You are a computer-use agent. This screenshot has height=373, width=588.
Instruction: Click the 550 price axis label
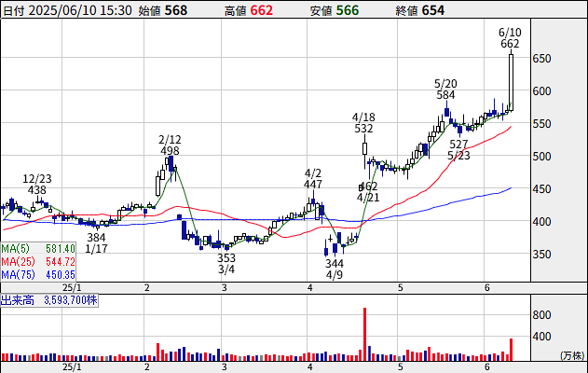point(542,124)
